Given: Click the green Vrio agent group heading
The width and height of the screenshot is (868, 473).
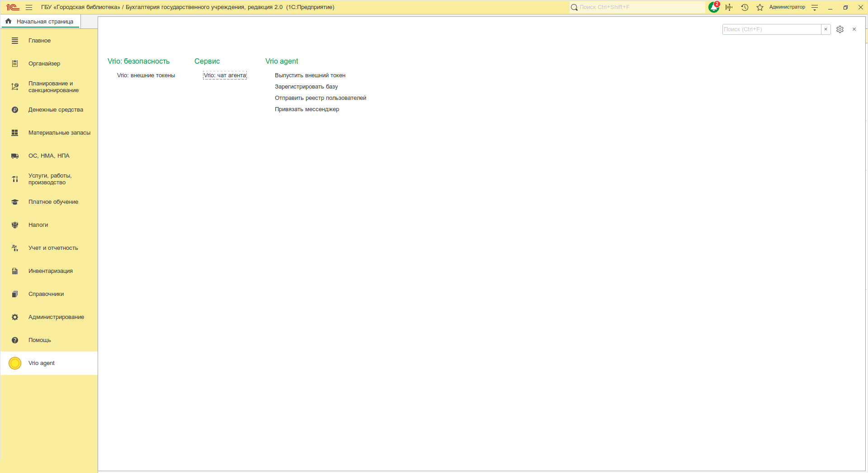Looking at the screenshot, I should click(x=282, y=61).
